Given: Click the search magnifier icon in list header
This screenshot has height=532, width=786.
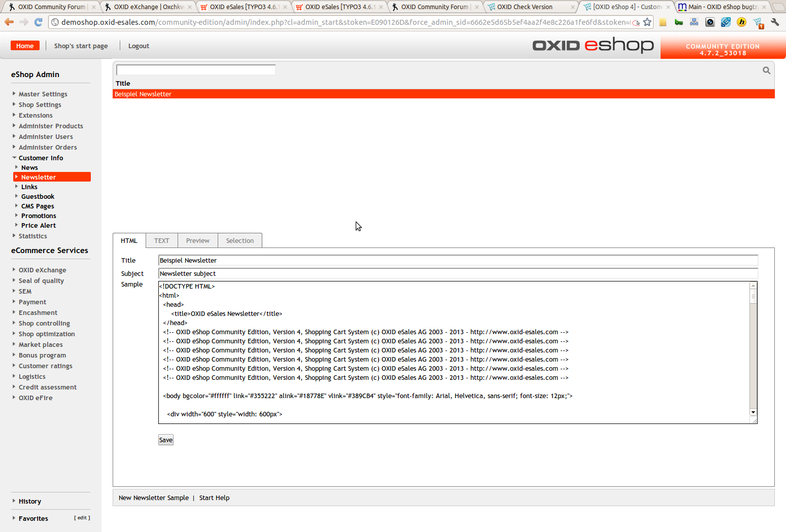Looking at the screenshot, I should pyautogui.click(x=766, y=70).
